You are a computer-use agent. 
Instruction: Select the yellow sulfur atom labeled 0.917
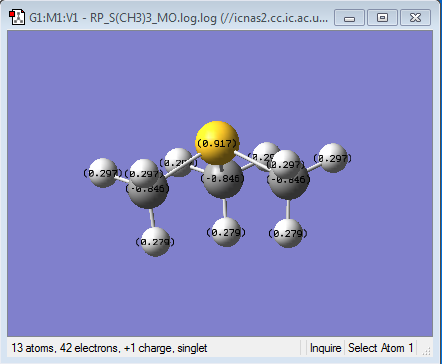tap(217, 143)
